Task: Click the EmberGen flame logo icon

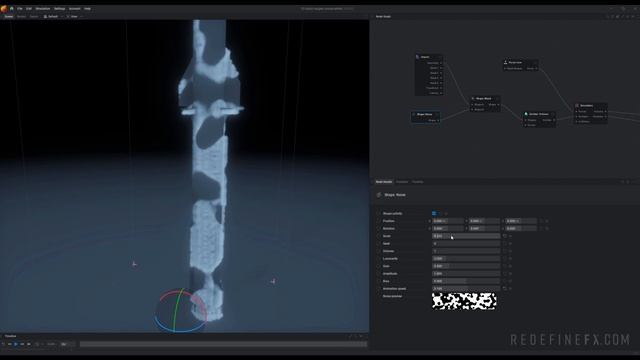Action: point(4,9)
